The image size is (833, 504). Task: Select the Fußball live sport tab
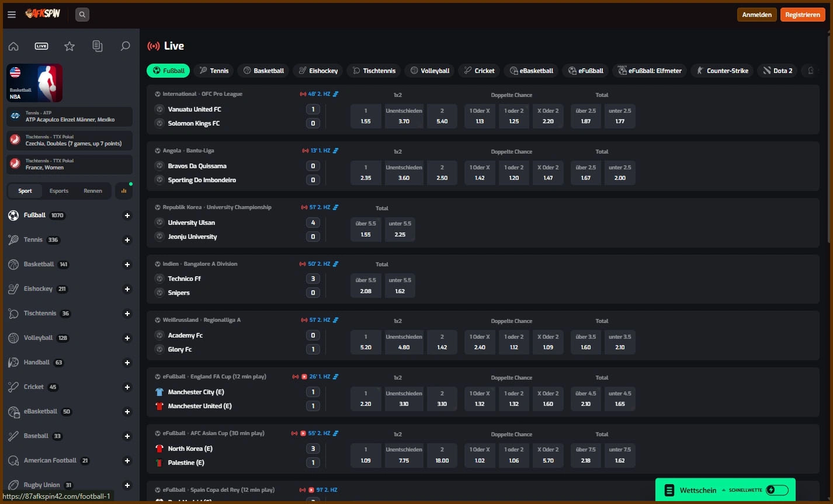pyautogui.click(x=168, y=71)
